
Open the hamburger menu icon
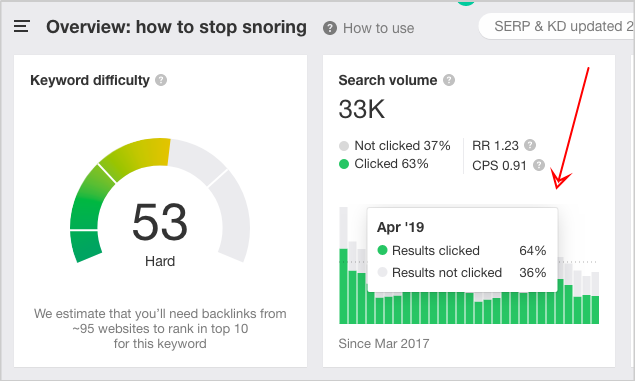pos(21,26)
